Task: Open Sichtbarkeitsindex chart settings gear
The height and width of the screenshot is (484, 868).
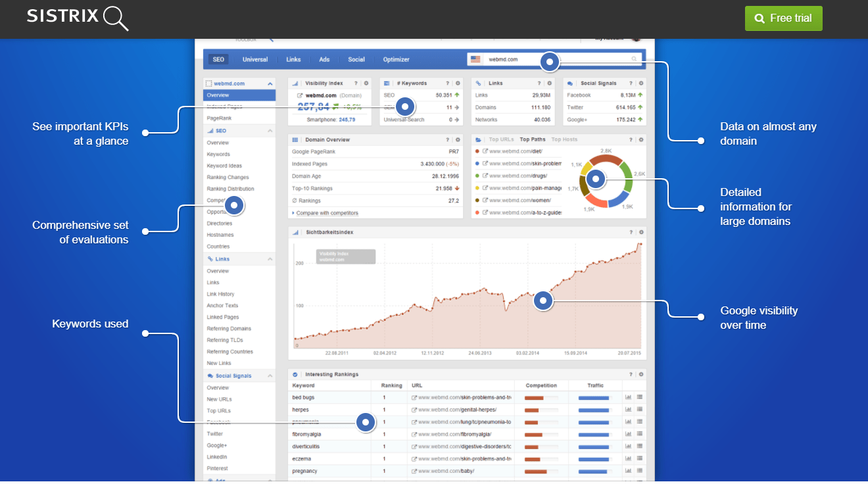Action: tap(641, 232)
